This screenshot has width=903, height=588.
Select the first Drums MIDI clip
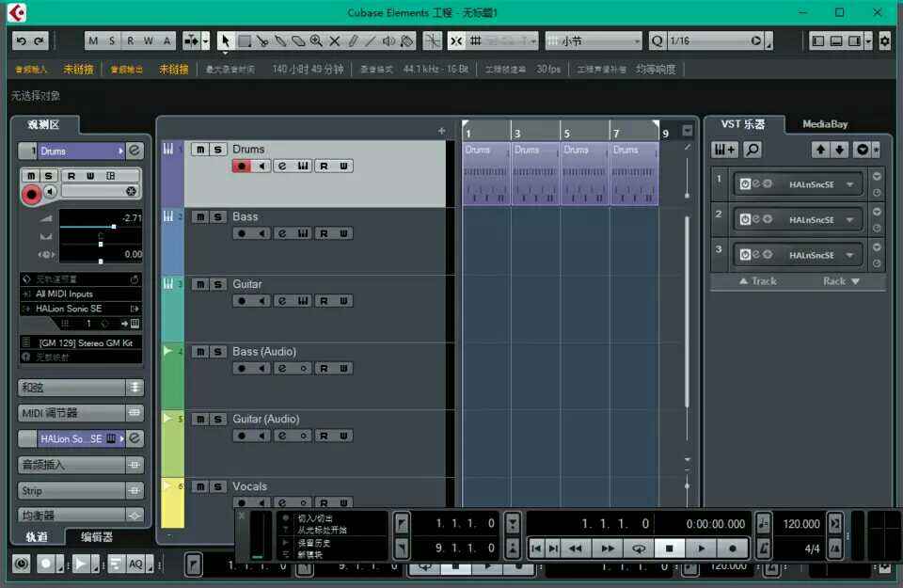pos(485,173)
